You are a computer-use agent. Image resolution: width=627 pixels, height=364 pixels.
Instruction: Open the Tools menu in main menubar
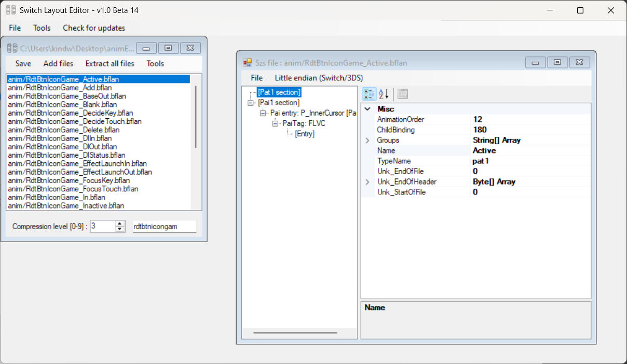point(42,28)
